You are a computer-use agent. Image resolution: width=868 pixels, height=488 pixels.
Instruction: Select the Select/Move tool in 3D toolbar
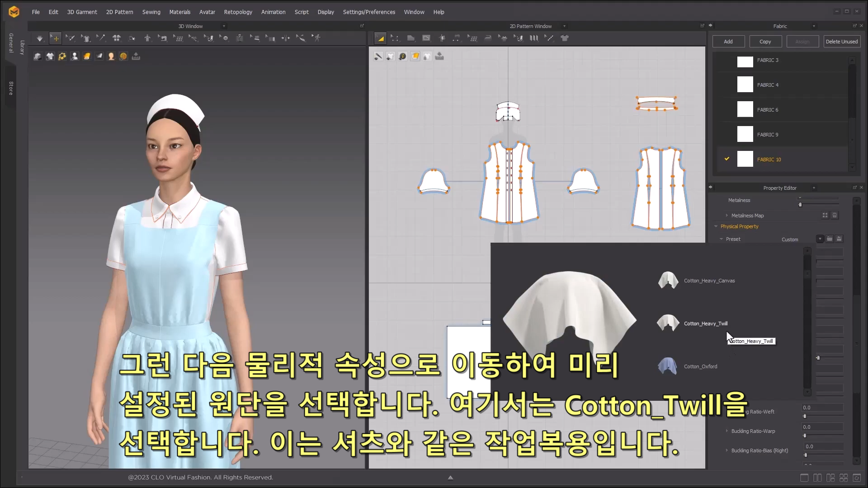(56, 38)
